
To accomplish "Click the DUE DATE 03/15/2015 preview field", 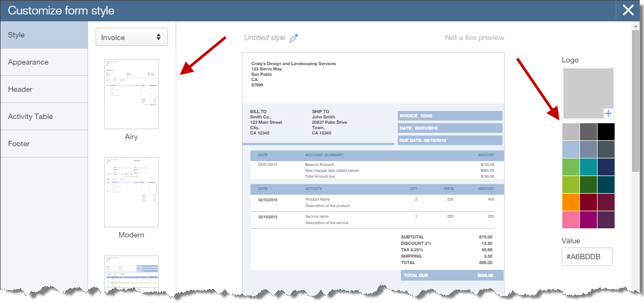I will [x=450, y=140].
